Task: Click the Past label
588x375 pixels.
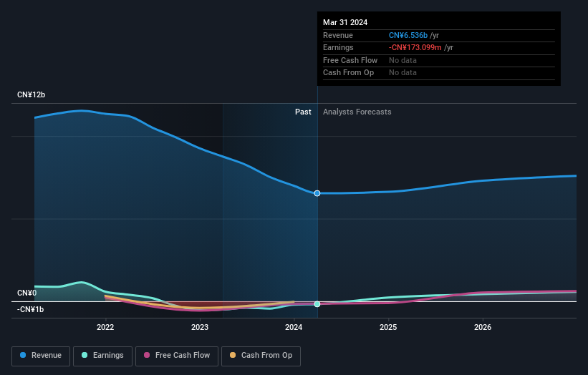Action: click(x=303, y=112)
